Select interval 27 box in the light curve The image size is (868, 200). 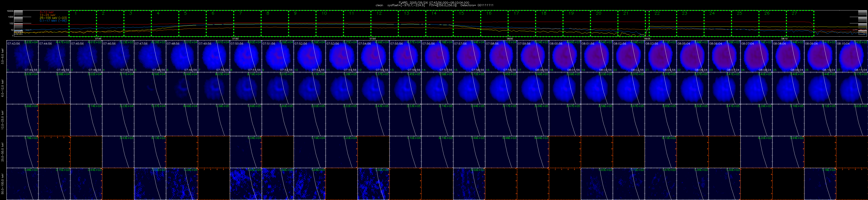click(800, 23)
